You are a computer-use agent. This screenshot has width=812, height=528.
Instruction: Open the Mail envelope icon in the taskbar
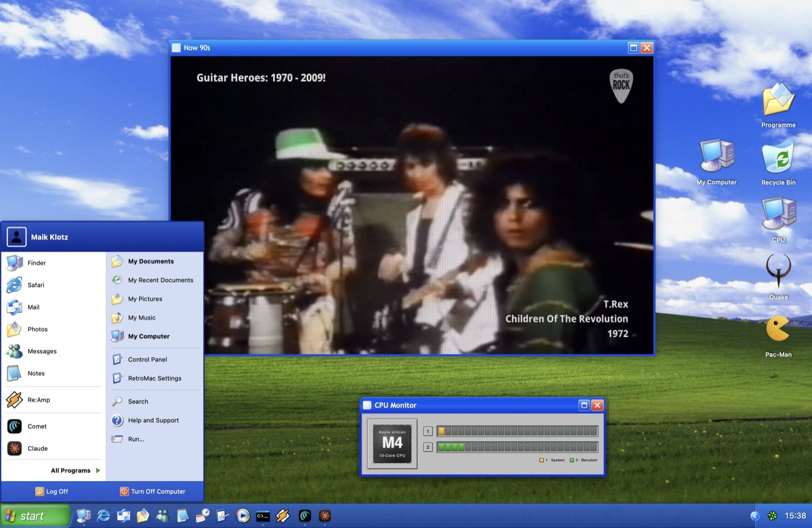[123, 516]
